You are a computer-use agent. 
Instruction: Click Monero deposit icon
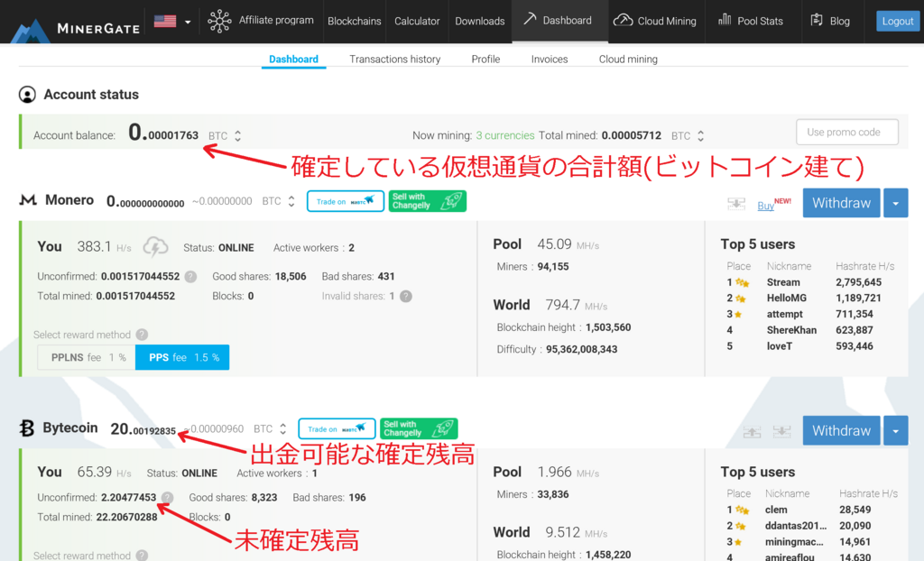tap(736, 204)
